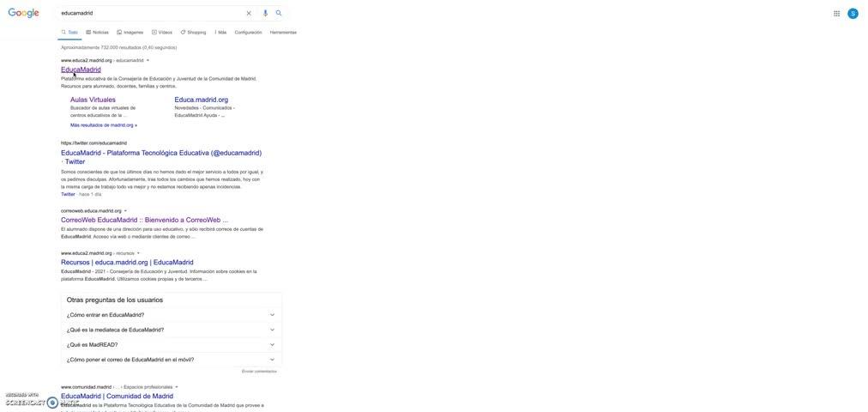Open the Google account avatar
868x412 pixels.
click(853, 13)
